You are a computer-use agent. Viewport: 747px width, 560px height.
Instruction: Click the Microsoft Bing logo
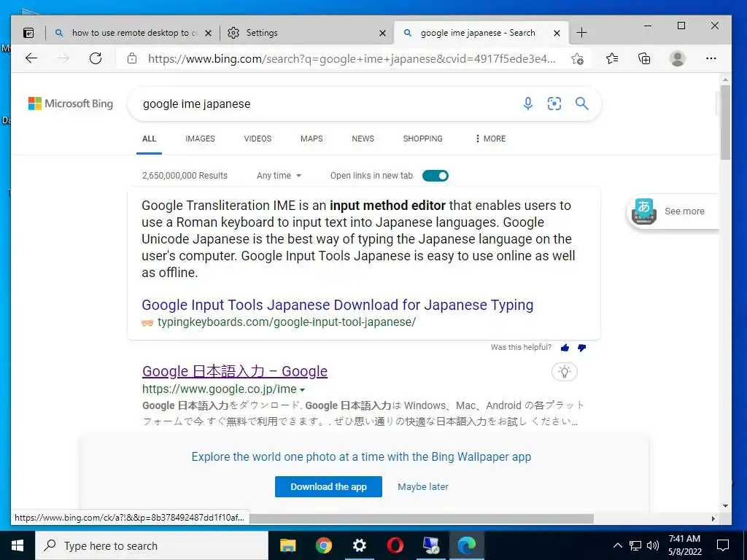pyautogui.click(x=71, y=104)
